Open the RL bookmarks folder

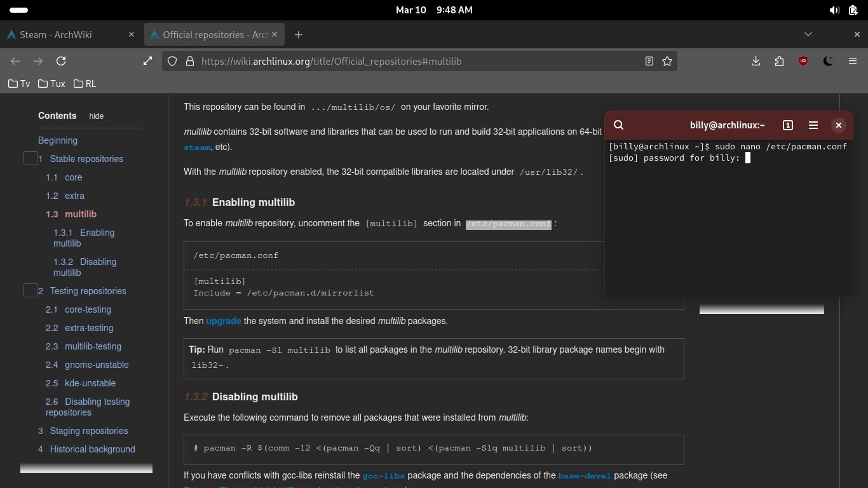tap(85, 83)
